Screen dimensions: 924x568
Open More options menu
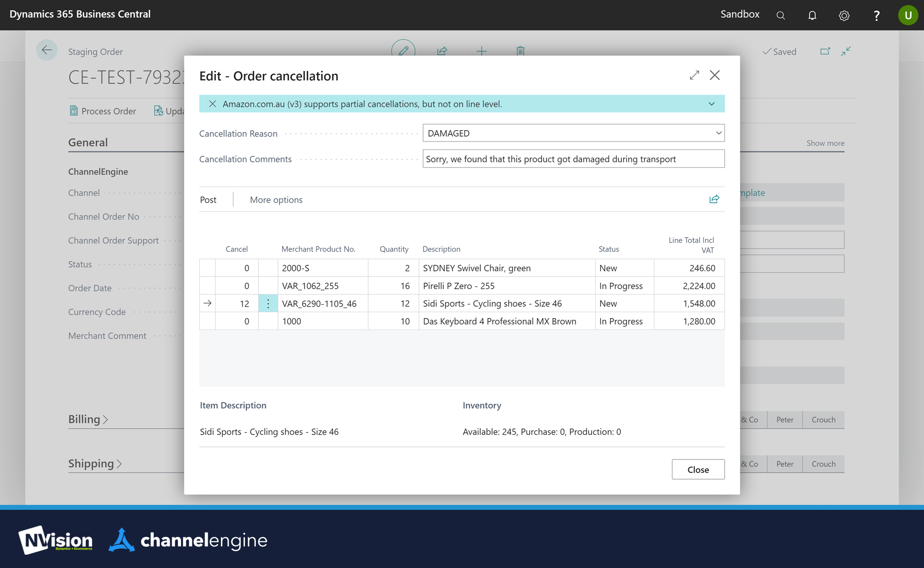point(276,200)
